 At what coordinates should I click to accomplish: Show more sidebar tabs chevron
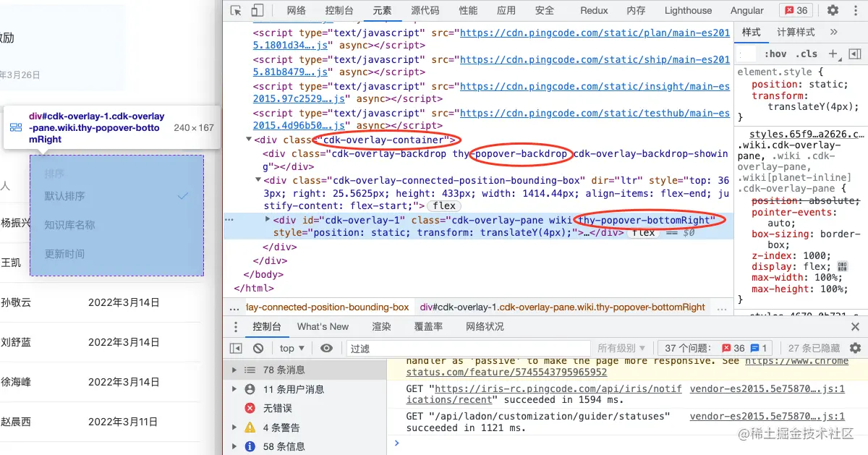[x=834, y=32]
